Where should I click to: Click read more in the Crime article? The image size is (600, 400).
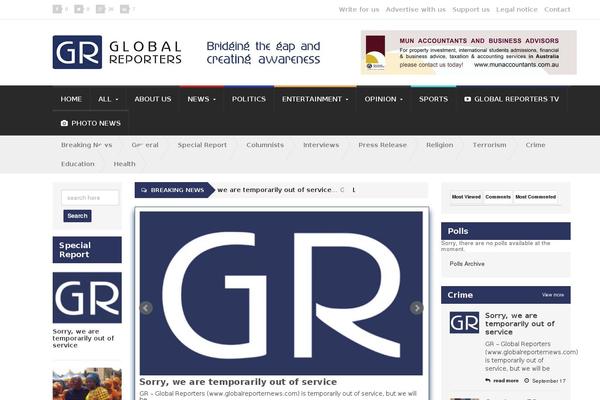(506, 381)
